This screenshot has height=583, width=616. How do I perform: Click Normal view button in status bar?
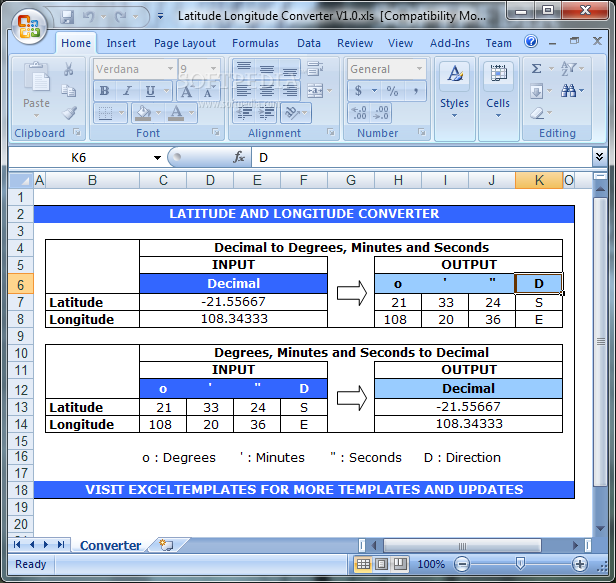[x=363, y=565]
